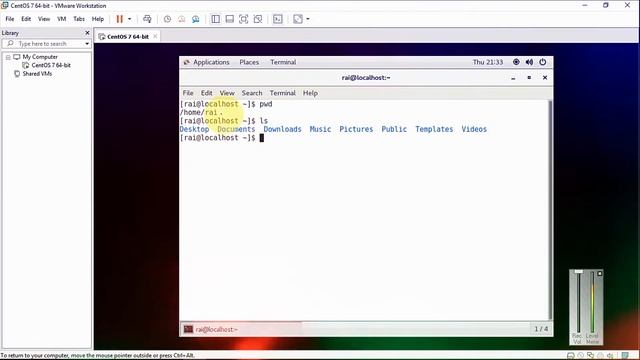
Task: Click the screen recording indicator icon in GNOME bar
Action: 516,62
